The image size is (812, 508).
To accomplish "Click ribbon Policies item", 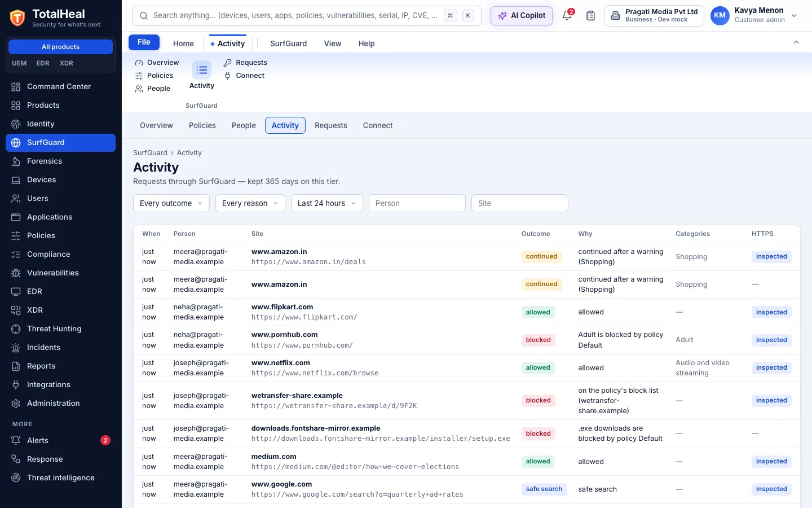I will click(x=154, y=76).
